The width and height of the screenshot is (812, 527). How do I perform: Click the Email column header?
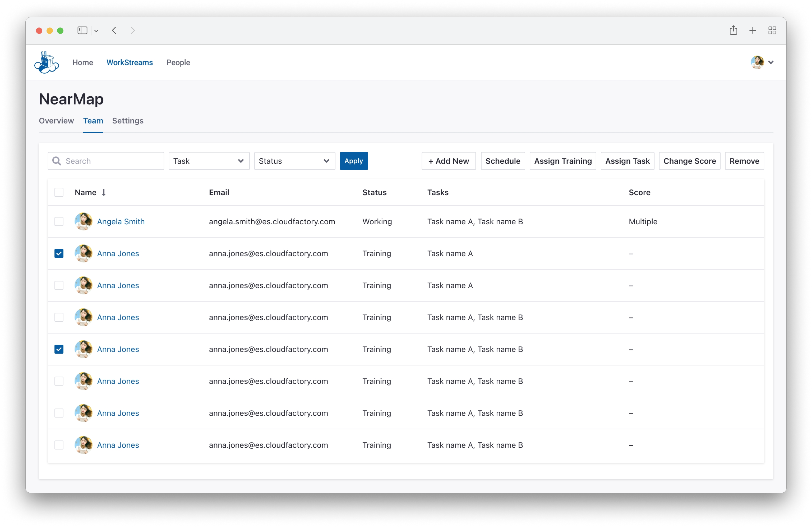tap(219, 192)
